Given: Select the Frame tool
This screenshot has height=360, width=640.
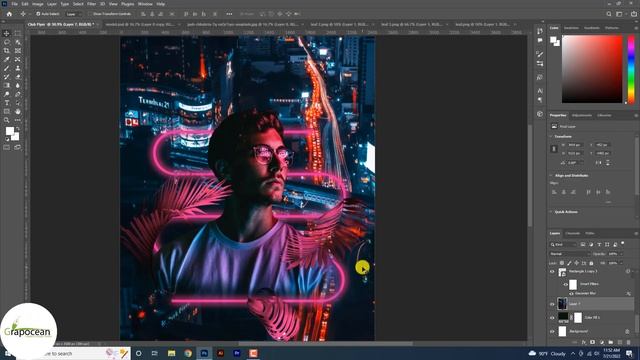Looking at the screenshot, I should [x=18, y=51].
